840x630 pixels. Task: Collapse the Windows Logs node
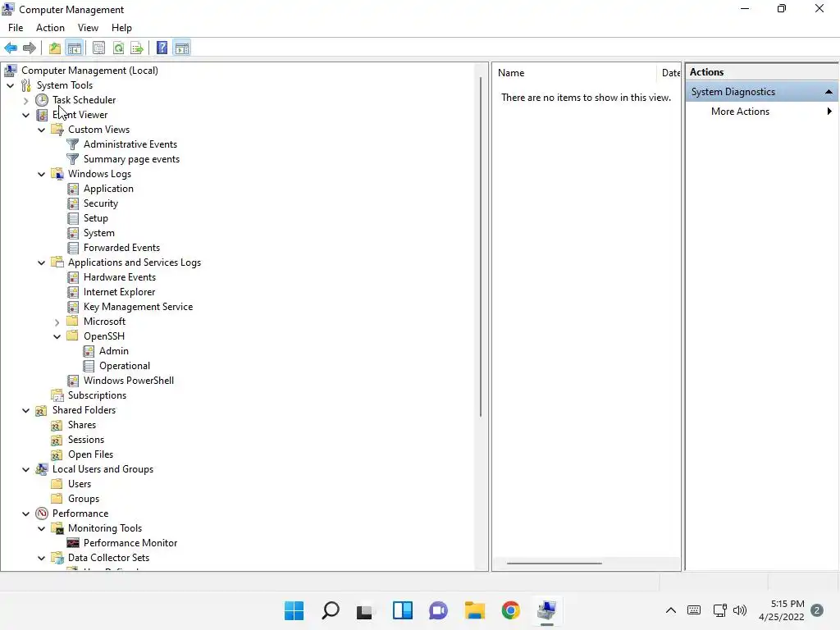point(41,174)
